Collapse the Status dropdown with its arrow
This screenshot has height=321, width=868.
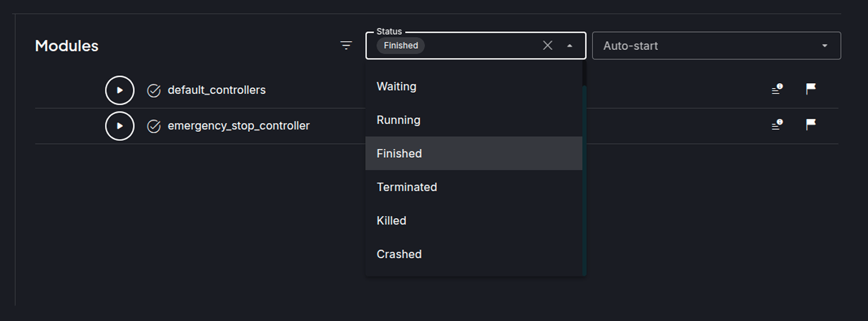point(570,46)
